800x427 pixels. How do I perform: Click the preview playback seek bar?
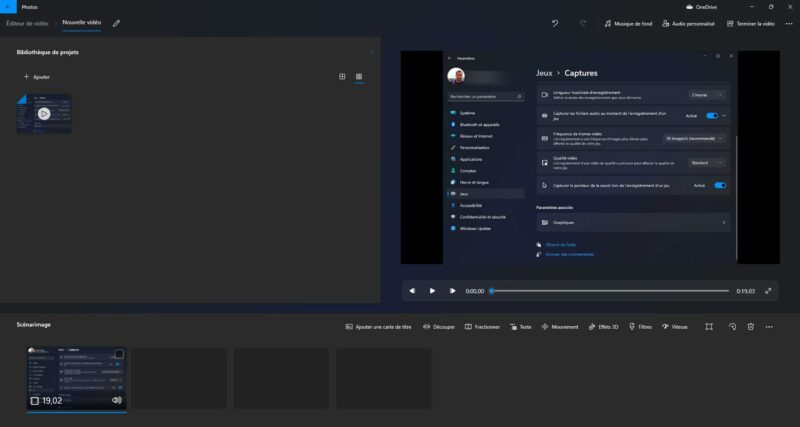pos(610,291)
